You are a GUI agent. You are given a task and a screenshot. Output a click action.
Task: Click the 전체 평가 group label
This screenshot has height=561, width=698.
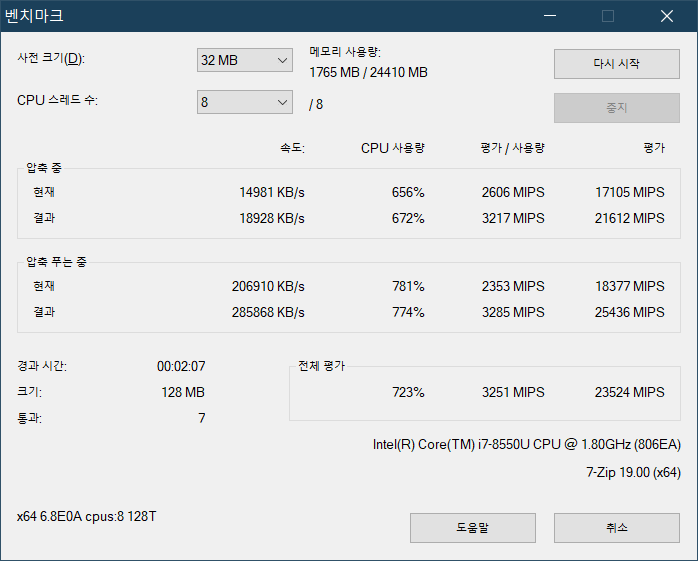pos(321,366)
